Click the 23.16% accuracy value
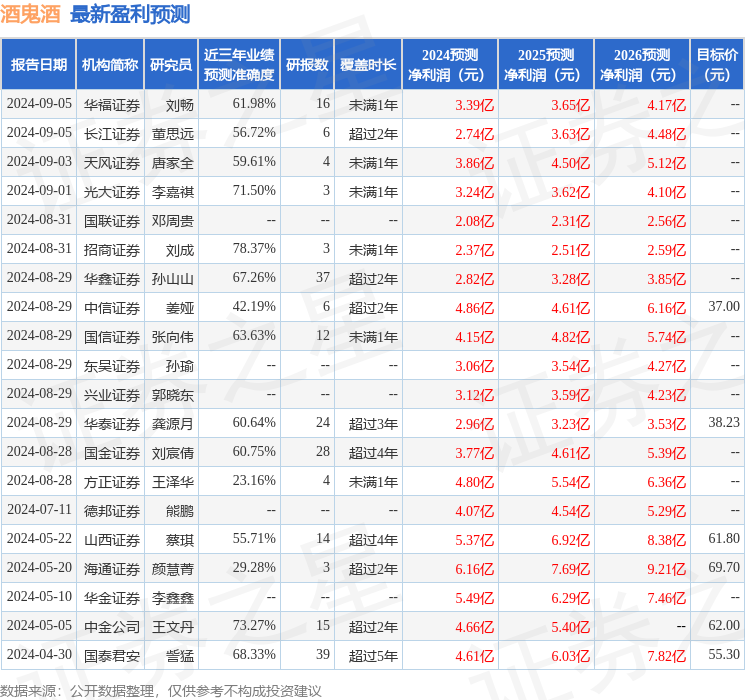 (254, 480)
